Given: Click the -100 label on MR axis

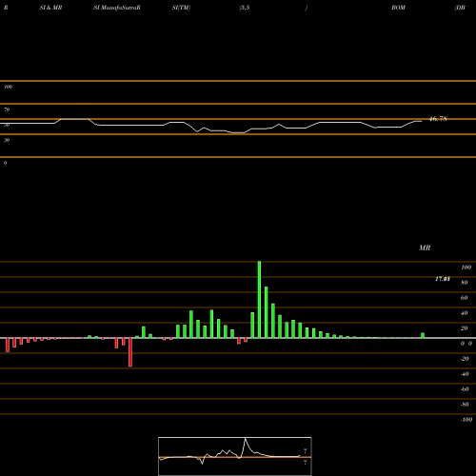Looking at the screenshot, I should pyautogui.click(x=466, y=420).
